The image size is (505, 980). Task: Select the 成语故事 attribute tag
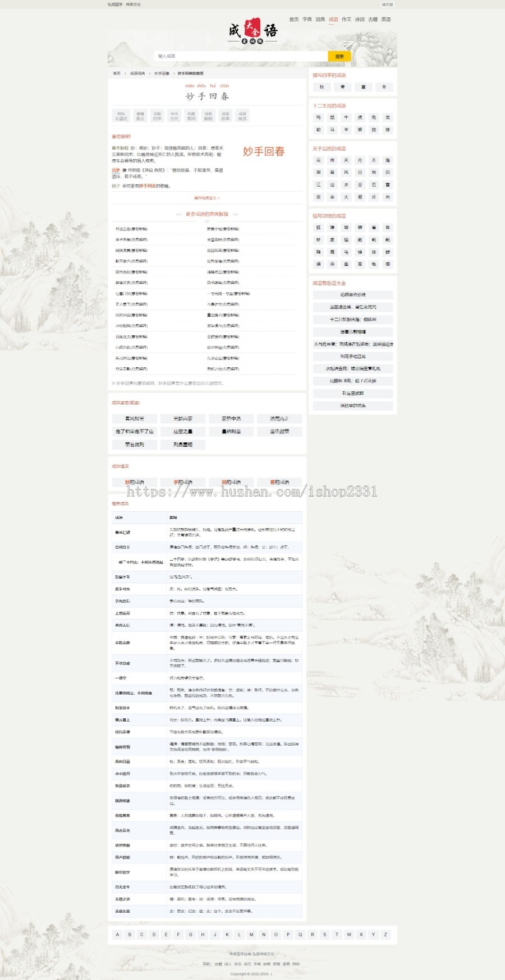225,116
